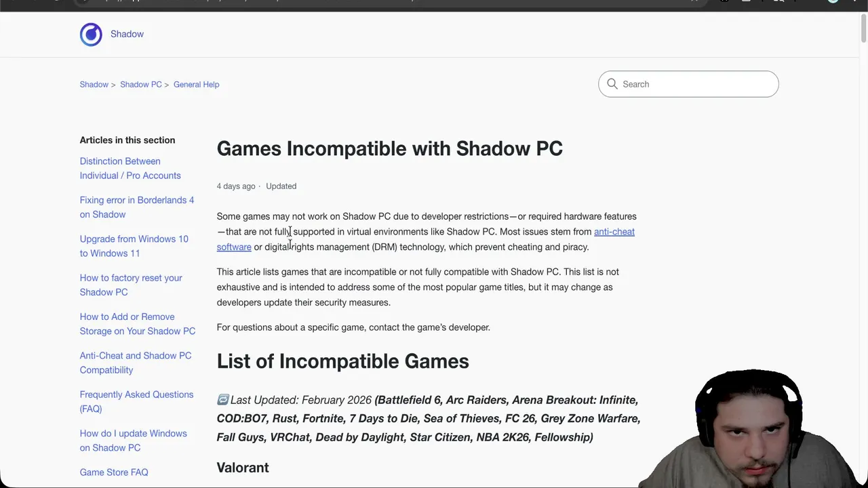Open General Help breadcrumb link
Image resolution: width=868 pixels, height=488 pixels.
196,85
